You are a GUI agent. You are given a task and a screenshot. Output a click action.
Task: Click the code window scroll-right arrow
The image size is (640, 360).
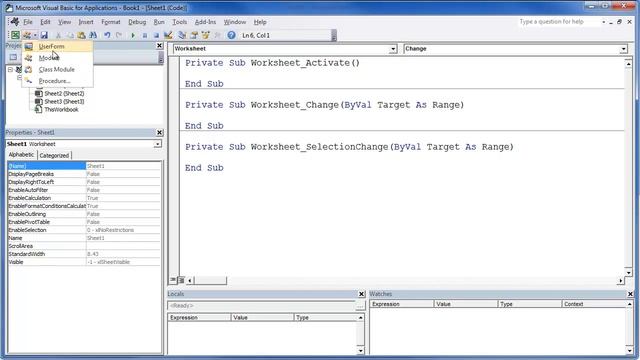click(x=621, y=280)
